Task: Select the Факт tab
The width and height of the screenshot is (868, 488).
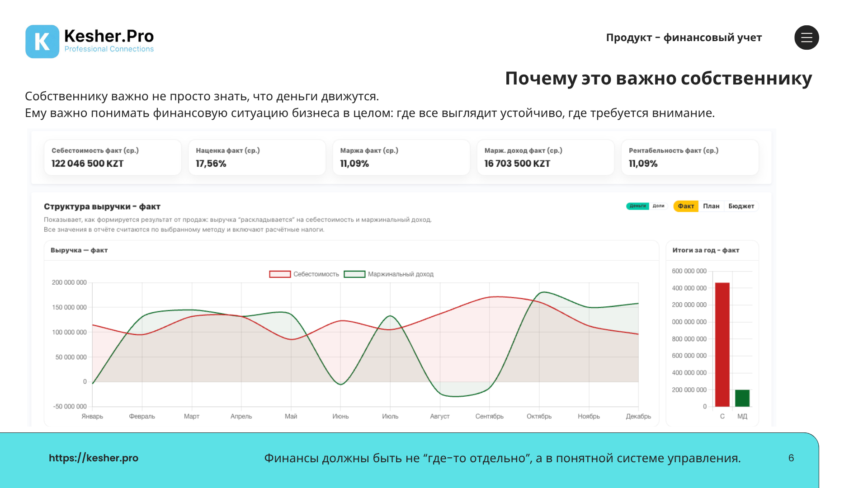Action: pyautogui.click(x=686, y=206)
